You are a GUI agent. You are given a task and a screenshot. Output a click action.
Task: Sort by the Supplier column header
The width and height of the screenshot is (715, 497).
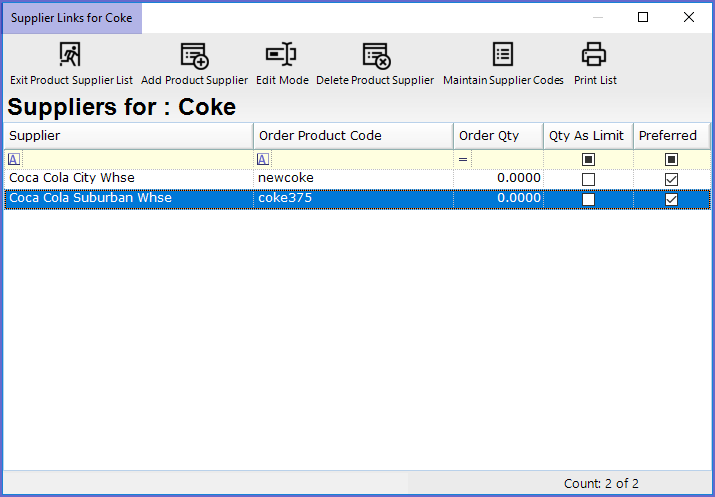(128, 136)
